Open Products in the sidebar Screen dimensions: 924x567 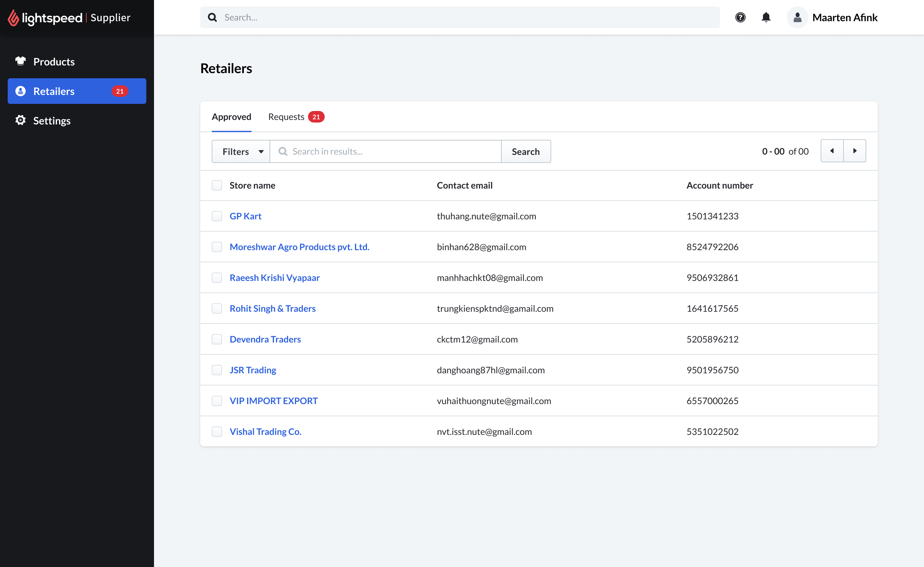pos(77,62)
